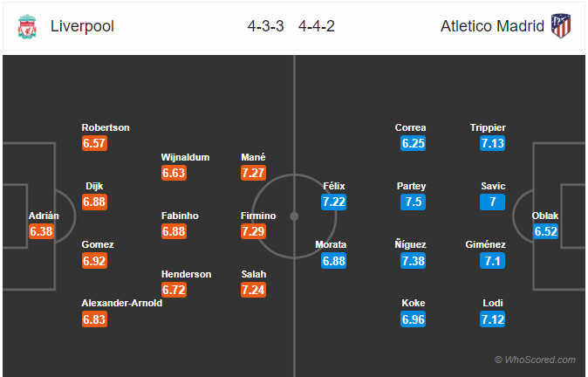Select Salah's 7.24 rating badge
This screenshot has width=588, height=377.
[254, 290]
